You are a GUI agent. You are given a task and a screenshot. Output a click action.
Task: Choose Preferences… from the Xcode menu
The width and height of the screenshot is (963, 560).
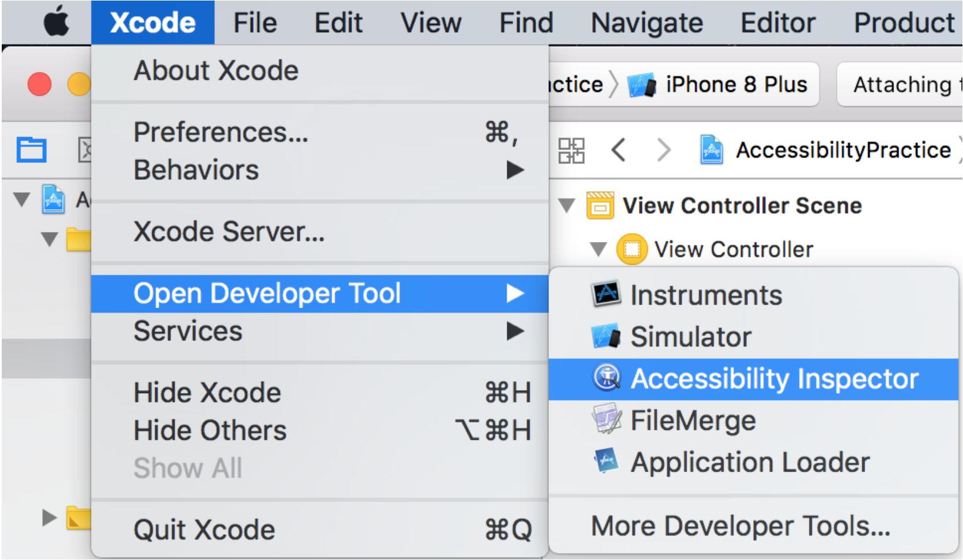pos(221,132)
